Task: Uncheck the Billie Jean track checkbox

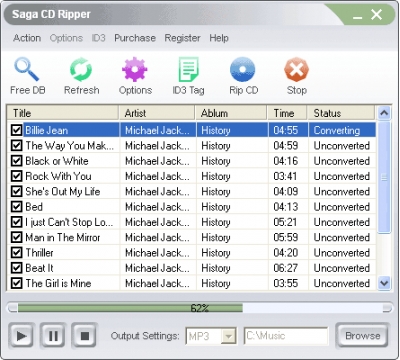Action: (x=17, y=130)
